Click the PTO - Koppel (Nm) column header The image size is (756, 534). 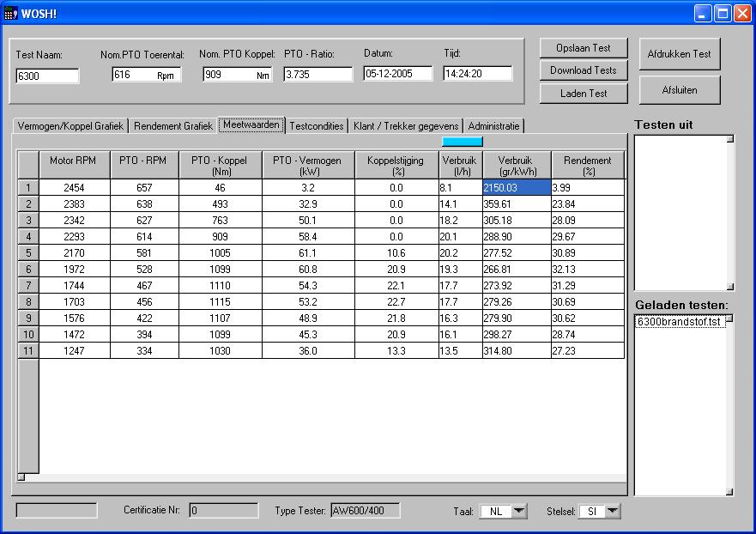click(x=221, y=166)
